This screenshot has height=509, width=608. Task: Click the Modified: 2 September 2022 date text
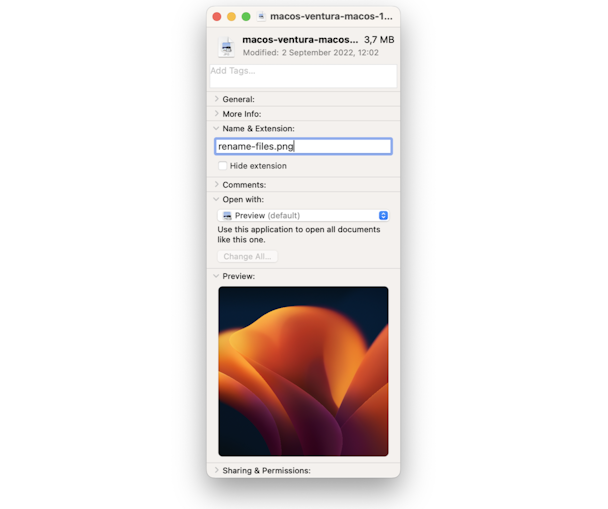(x=311, y=53)
